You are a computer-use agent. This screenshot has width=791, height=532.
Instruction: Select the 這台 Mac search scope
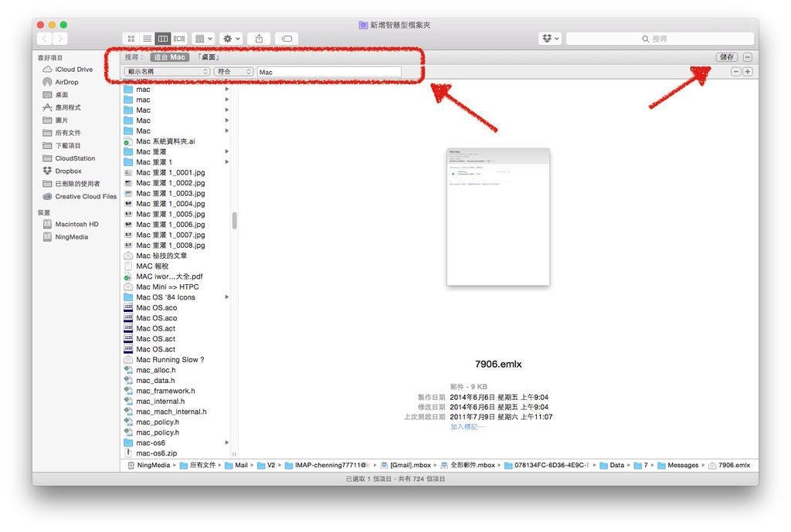pos(169,57)
